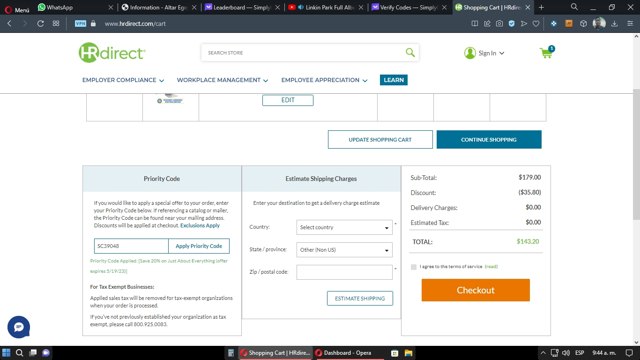This screenshot has height=360, width=640.
Task: Click the cart item product thumbnail
Action: [x=170, y=100]
